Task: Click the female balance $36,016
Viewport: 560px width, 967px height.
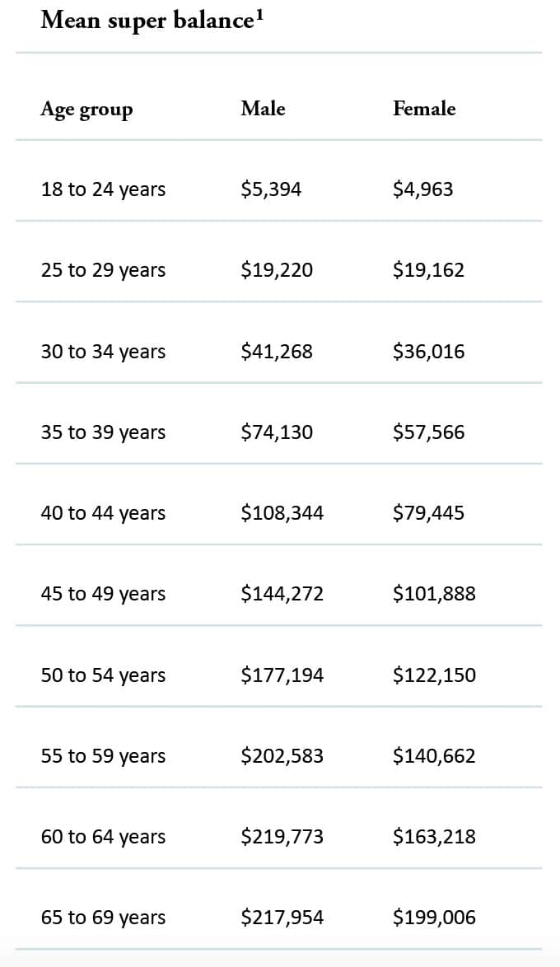Action: (428, 352)
